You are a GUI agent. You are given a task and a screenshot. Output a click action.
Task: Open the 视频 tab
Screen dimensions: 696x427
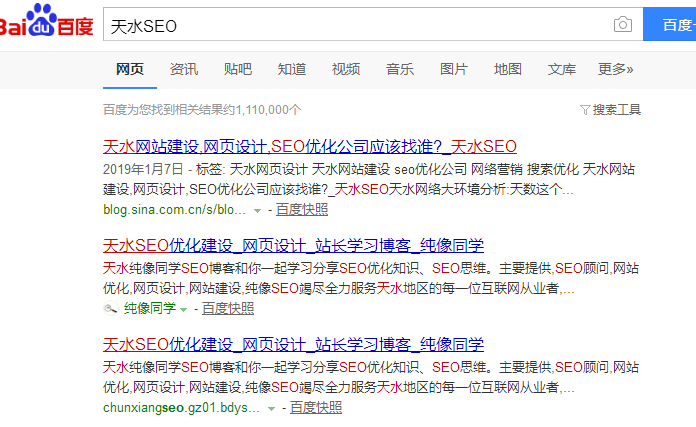pos(346,69)
